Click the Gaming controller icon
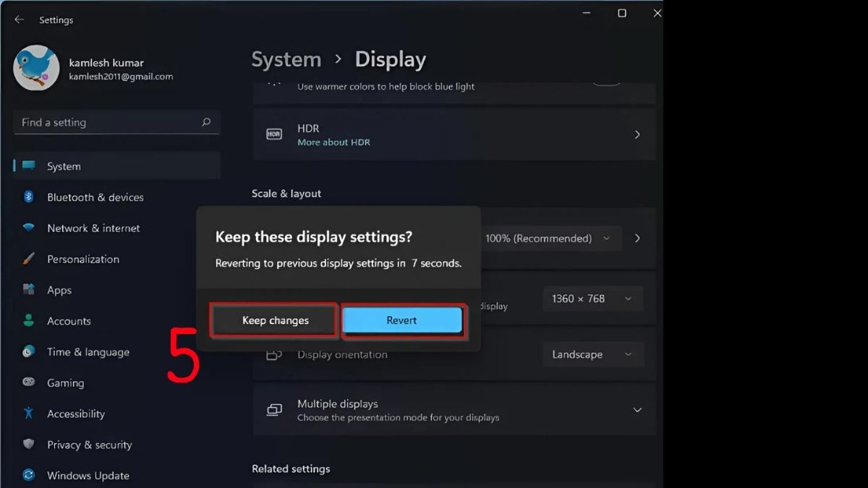Image resolution: width=868 pixels, height=488 pixels. [28, 382]
